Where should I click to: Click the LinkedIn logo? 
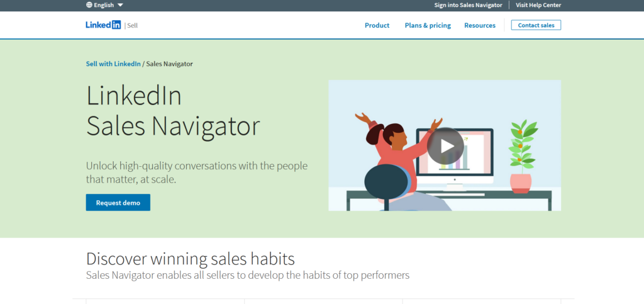pos(103,25)
